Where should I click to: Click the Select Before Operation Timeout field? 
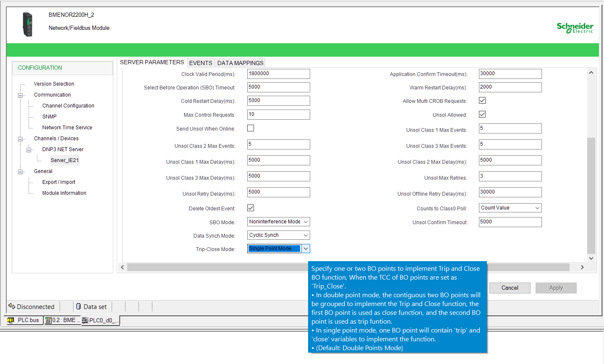click(x=279, y=87)
